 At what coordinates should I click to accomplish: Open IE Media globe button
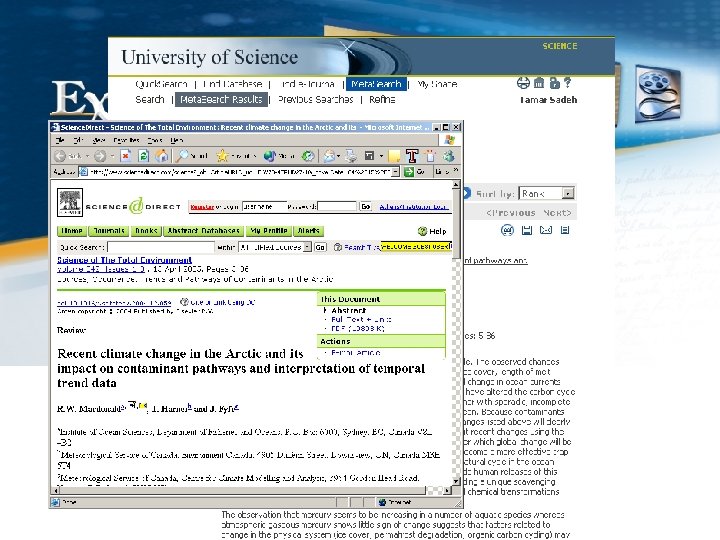(269, 156)
